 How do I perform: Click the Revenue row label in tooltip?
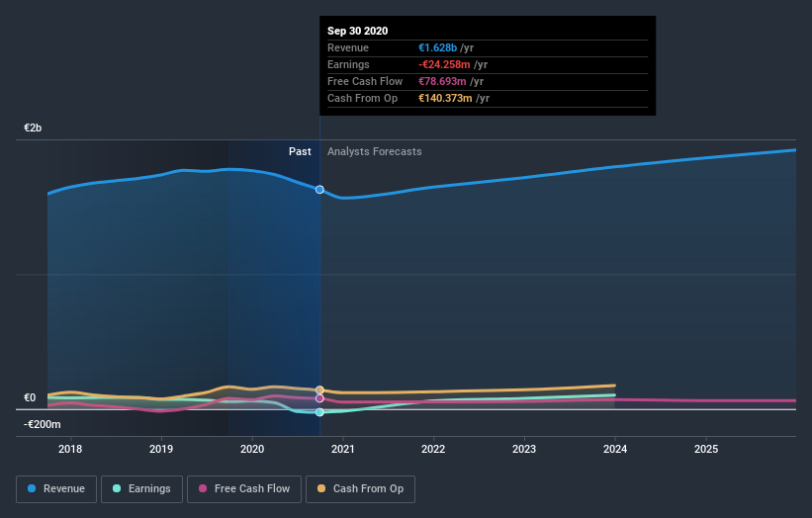(348, 48)
